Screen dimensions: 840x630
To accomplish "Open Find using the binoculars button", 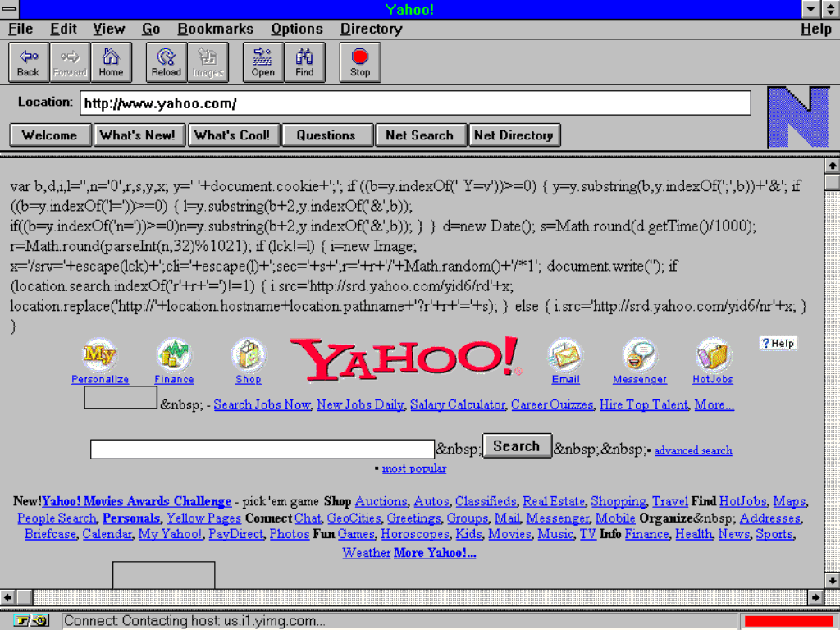I will click(x=304, y=62).
